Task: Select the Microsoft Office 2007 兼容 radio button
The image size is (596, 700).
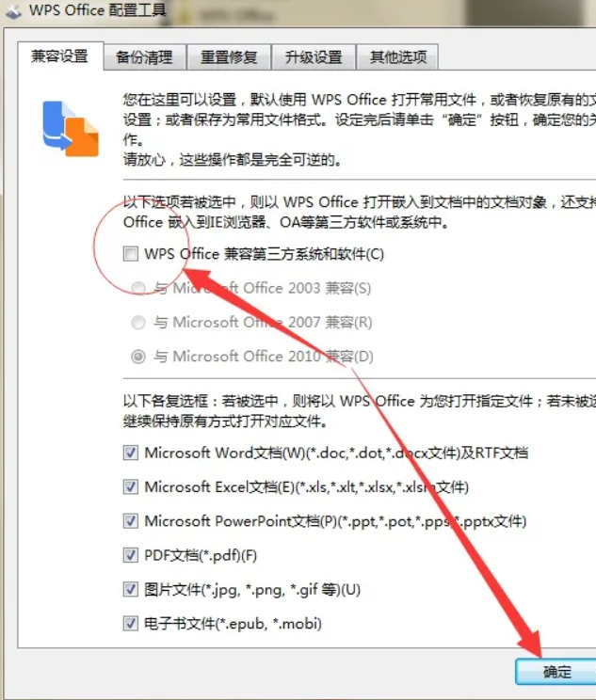Action: tap(138, 323)
